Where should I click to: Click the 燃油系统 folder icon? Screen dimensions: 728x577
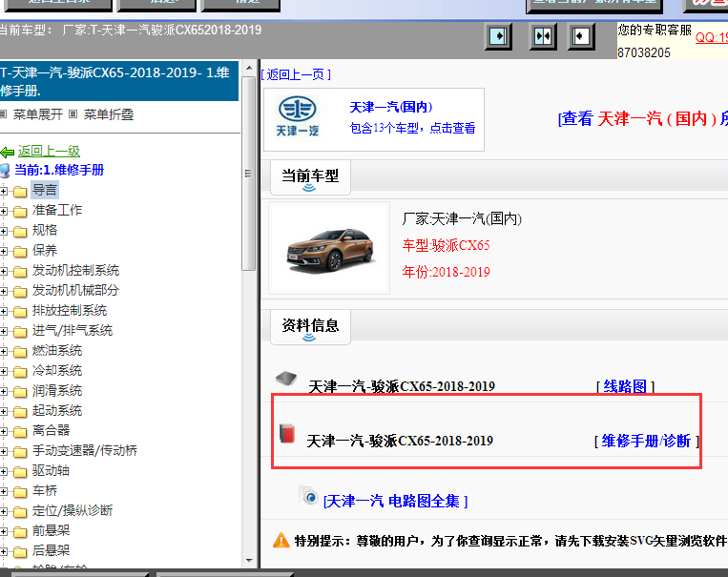point(20,352)
